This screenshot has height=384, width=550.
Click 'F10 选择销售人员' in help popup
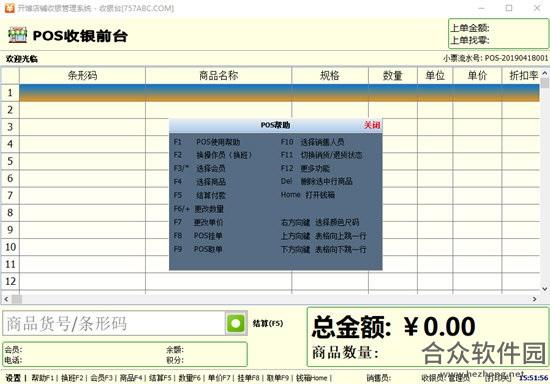(x=312, y=142)
